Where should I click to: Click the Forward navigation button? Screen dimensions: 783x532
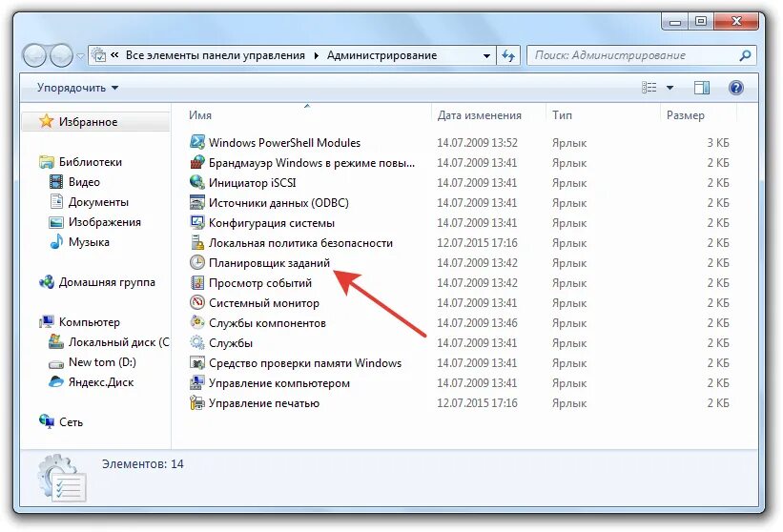[62, 55]
